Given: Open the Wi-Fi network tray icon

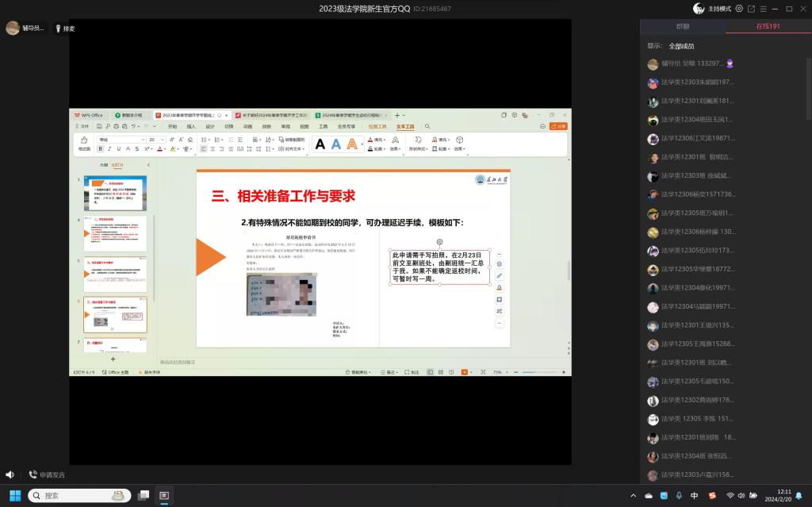Looking at the screenshot, I should pos(729,496).
